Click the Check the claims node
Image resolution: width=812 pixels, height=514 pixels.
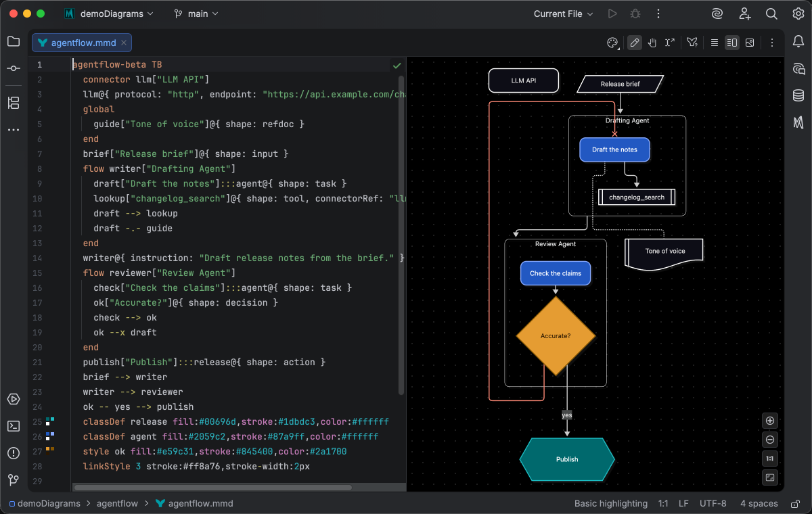pyautogui.click(x=556, y=273)
